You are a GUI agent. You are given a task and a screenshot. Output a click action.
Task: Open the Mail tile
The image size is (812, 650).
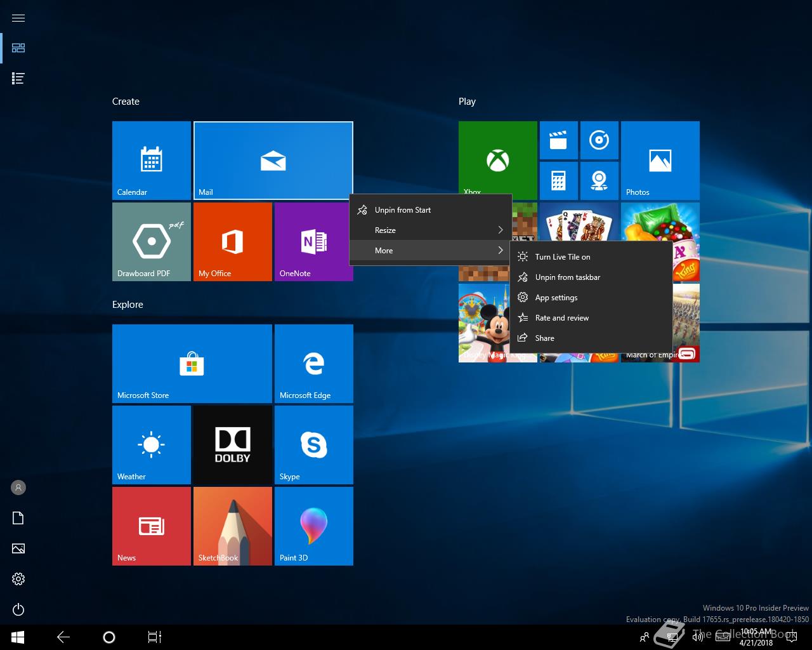(273, 161)
